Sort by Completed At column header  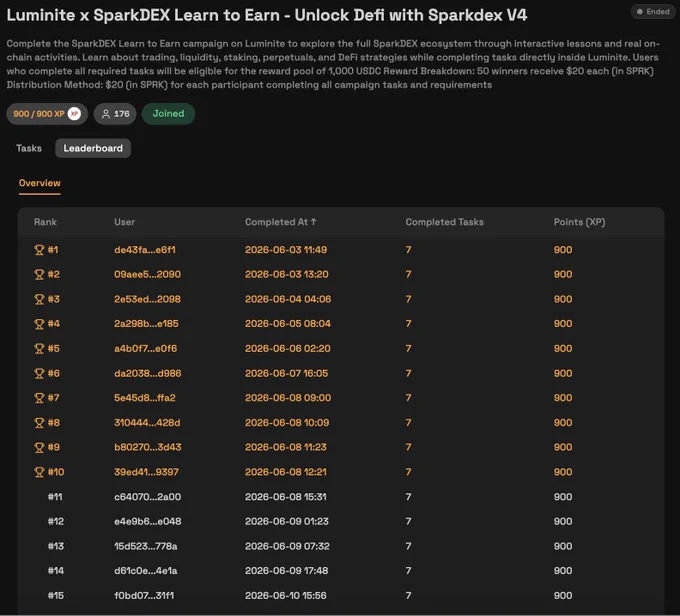pyautogui.click(x=281, y=222)
